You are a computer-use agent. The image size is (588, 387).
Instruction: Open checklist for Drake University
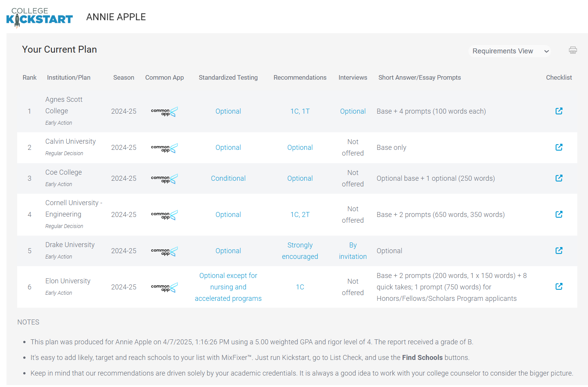559,251
